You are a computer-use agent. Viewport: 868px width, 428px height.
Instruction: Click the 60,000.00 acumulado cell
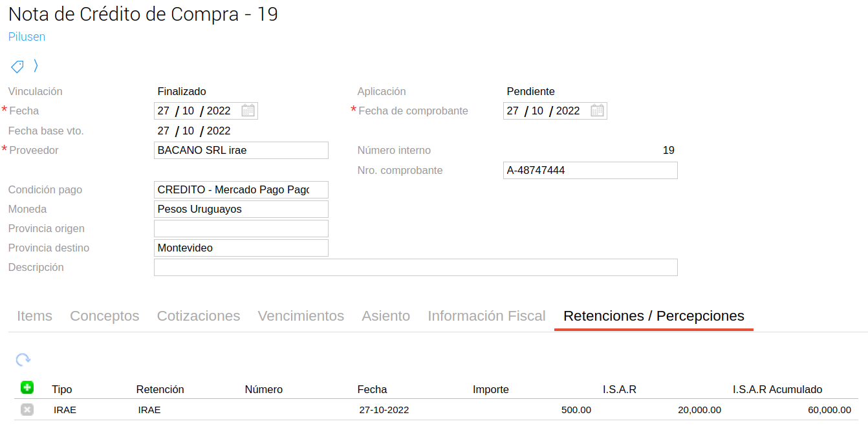[829, 410]
